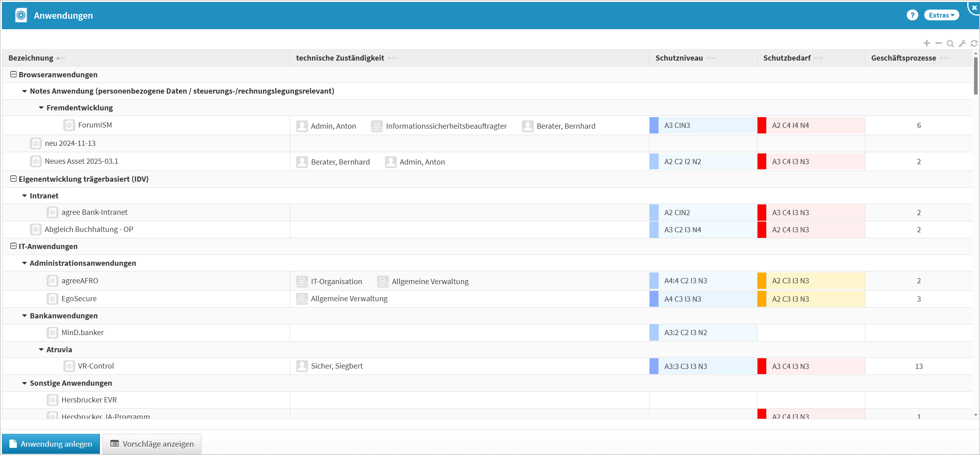Click the refresh icon above the table
Screen dimensions: 980x455
click(x=974, y=43)
